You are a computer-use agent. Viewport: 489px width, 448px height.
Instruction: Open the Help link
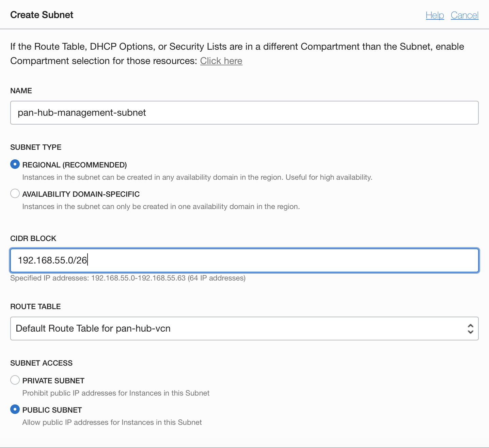tap(435, 15)
